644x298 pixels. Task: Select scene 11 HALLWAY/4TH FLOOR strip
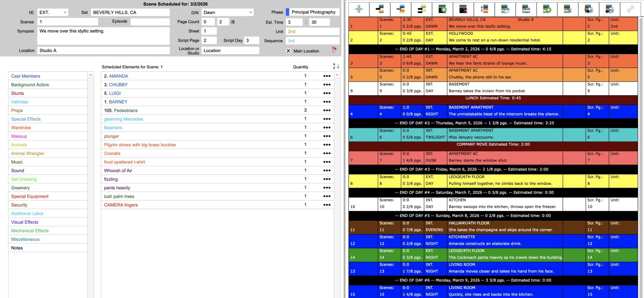pos(493,227)
